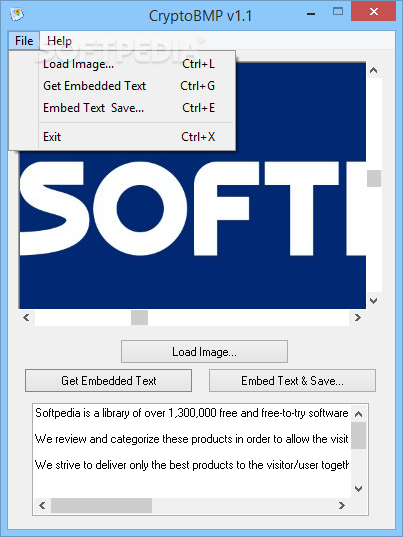The image size is (403, 537).
Task: Click text box scroll left arrow
Action: pos(42,505)
